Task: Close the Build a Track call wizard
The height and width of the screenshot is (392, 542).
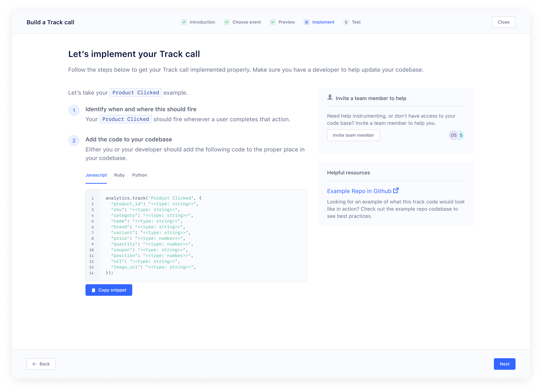Action: coord(503,22)
